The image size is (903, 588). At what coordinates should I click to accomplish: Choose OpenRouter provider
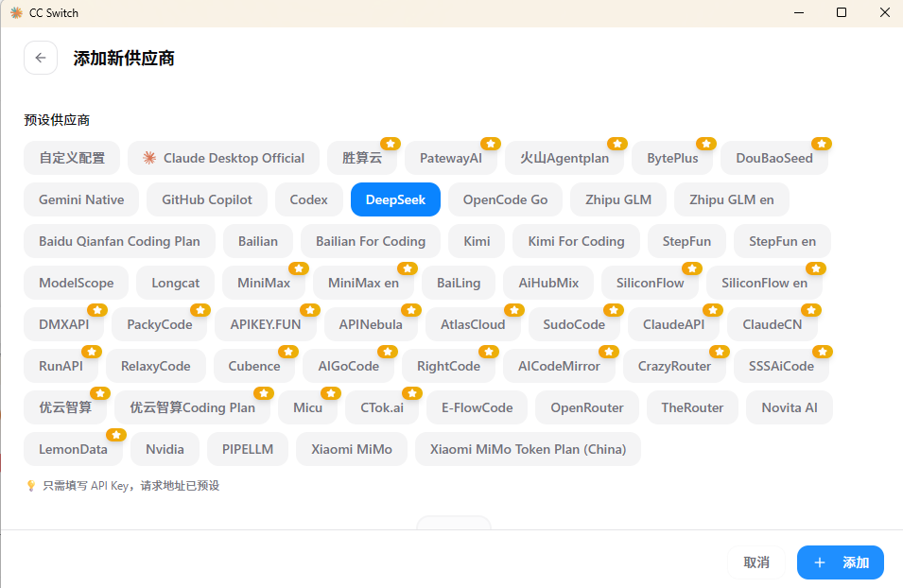pos(587,407)
